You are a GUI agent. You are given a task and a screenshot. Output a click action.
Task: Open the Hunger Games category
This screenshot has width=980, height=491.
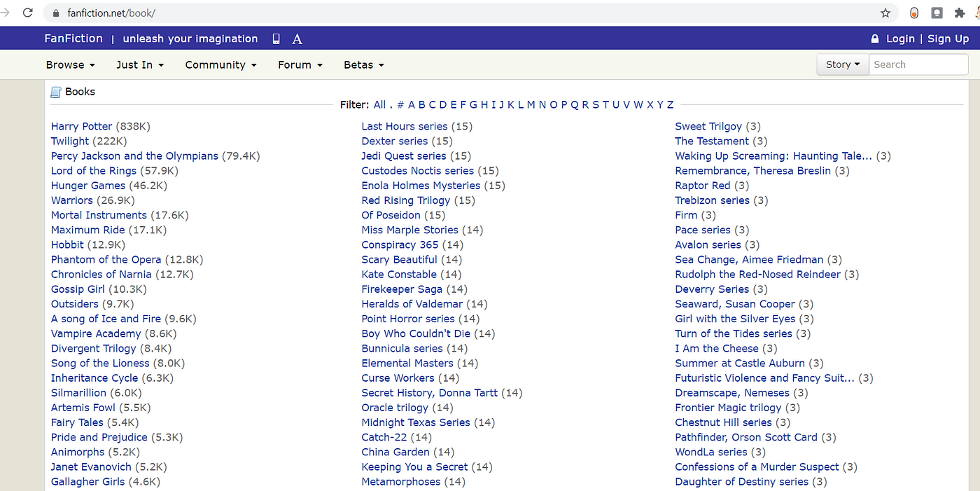coord(88,186)
